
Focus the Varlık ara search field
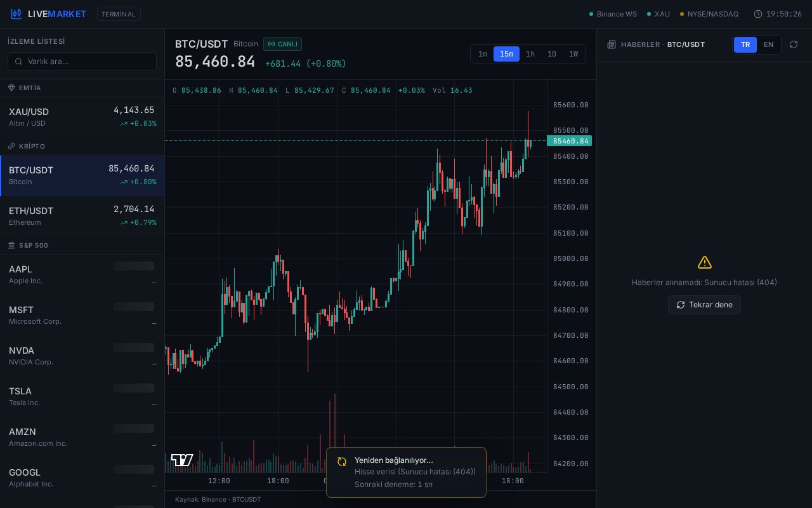(82, 62)
